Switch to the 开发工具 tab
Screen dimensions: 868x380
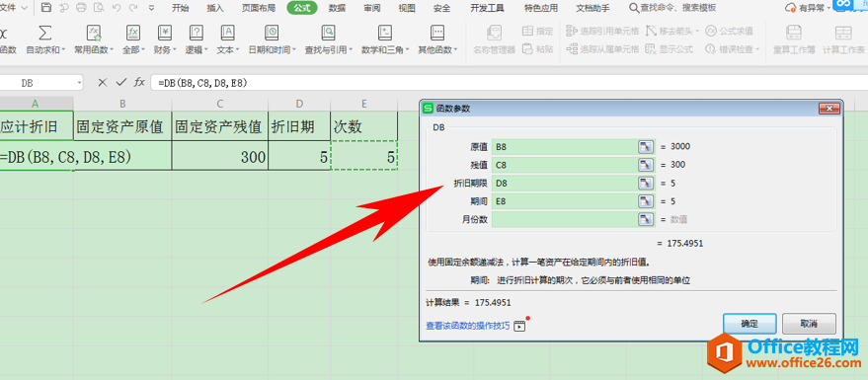pyautogui.click(x=487, y=8)
